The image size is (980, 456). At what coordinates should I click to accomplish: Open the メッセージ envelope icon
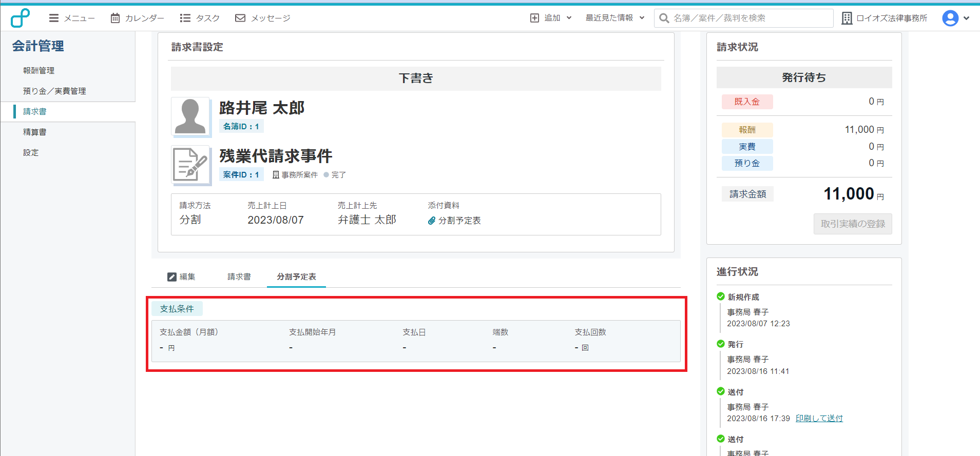click(240, 18)
